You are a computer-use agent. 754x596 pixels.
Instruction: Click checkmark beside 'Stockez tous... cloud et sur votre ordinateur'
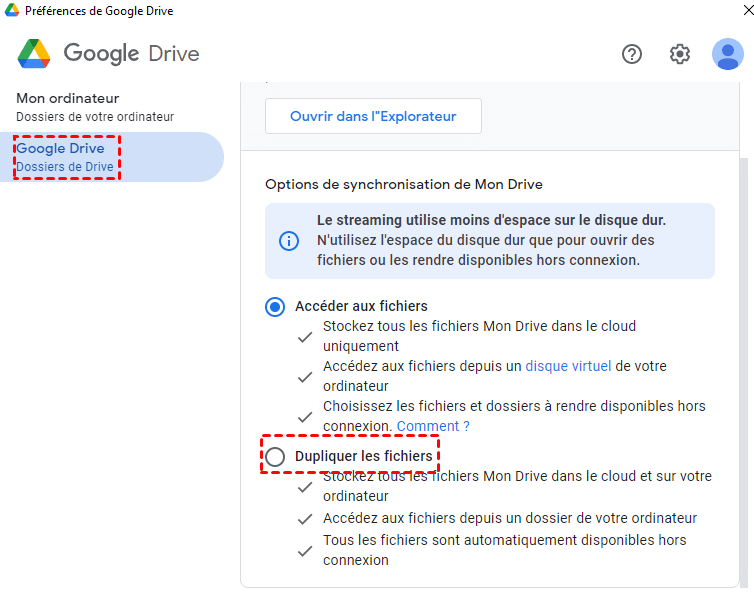[305, 487]
